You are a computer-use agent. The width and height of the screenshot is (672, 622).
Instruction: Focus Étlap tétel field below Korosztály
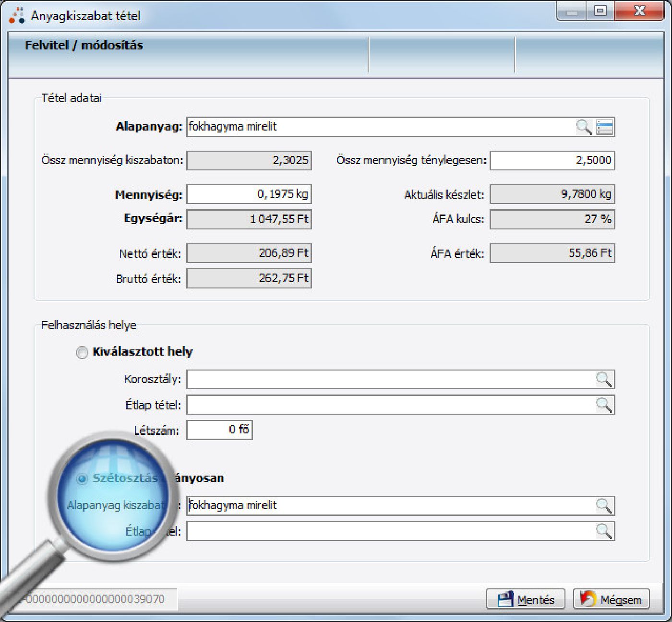point(389,405)
